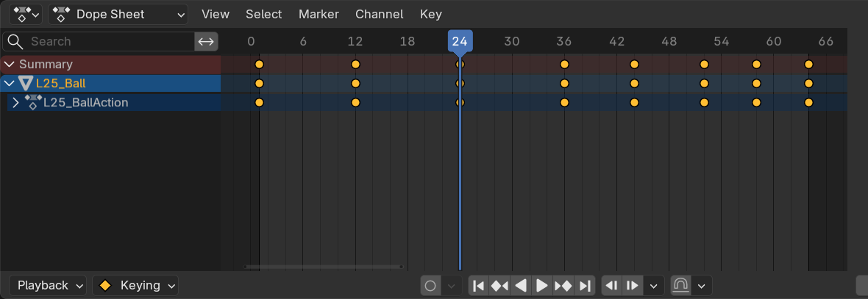The image size is (868, 299).
Task: Open the Marker menu
Action: click(x=319, y=15)
